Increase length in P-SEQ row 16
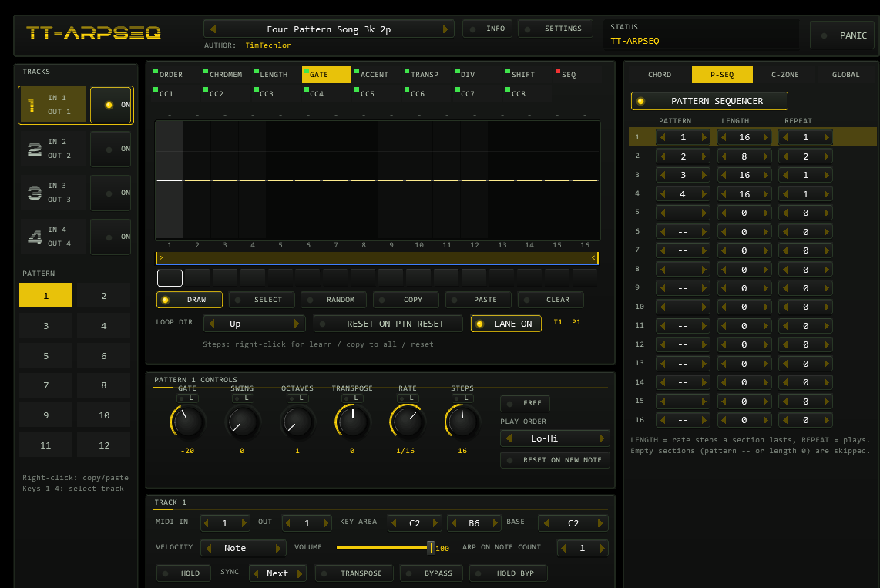Image resolution: width=880 pixels, height=588 pixels. [x=765, y=420]
